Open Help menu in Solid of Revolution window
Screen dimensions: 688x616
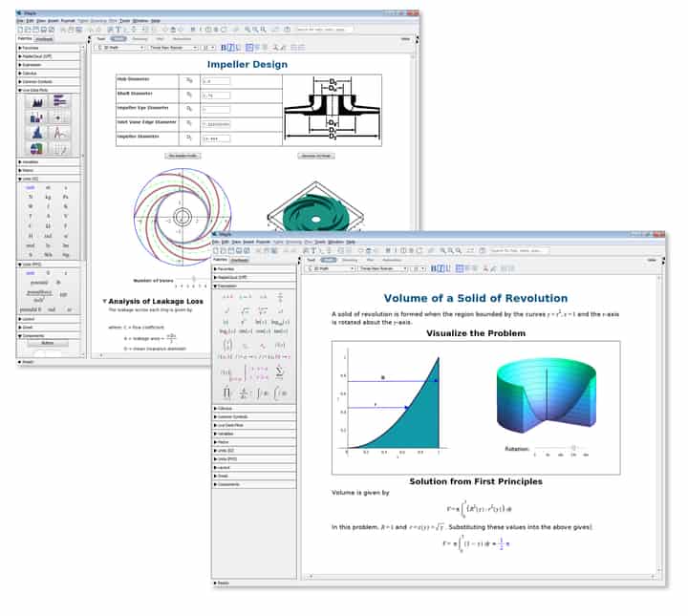coord(351,242)
